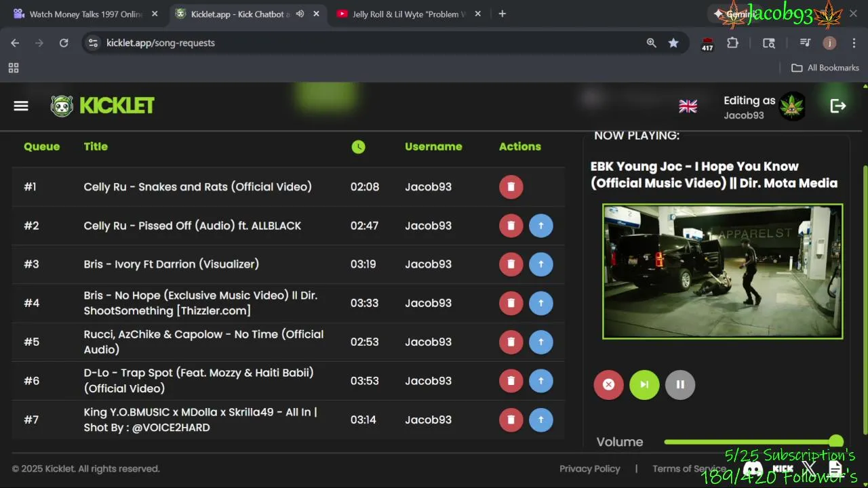Move Bris No Hope up the queue
The width and height of the screenshot is (868, 488).
point(540,303)
